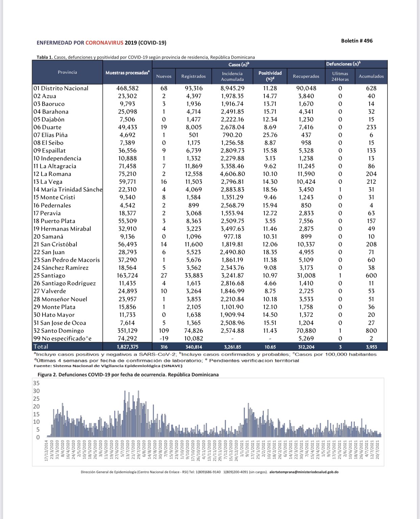Select the '22 San Juan' row label
Image resolution: width=420 pixels, height=519 pixels.
[x=49, y=252]
